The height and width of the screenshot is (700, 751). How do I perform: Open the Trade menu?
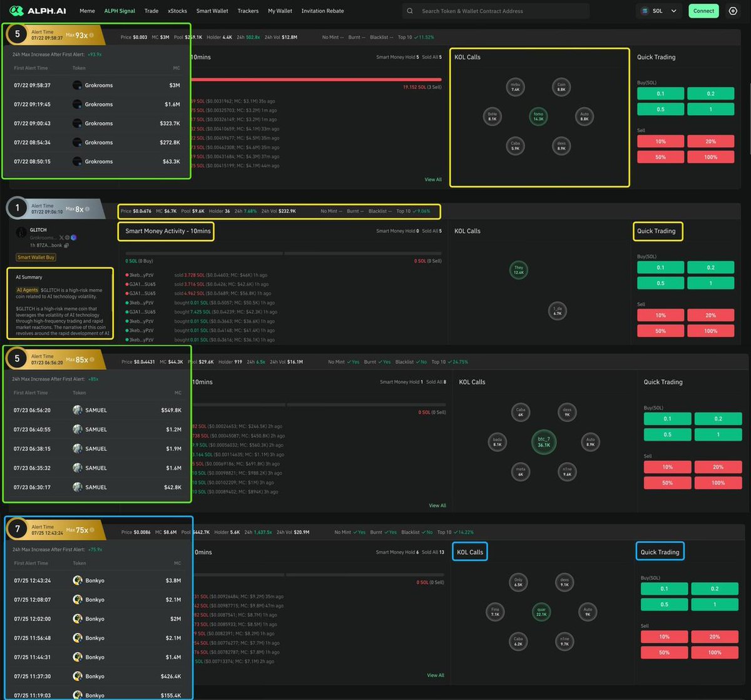coord(151,11)
